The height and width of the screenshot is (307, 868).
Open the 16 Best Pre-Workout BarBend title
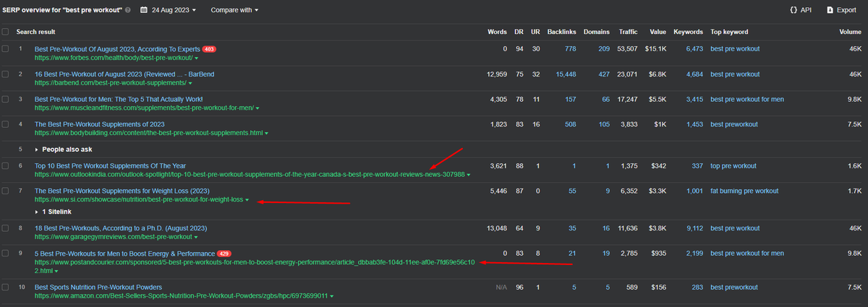124,74
